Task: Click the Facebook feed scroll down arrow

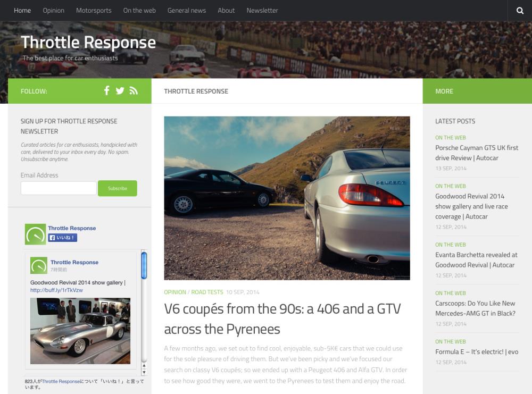Action: [x=144, y=372]
